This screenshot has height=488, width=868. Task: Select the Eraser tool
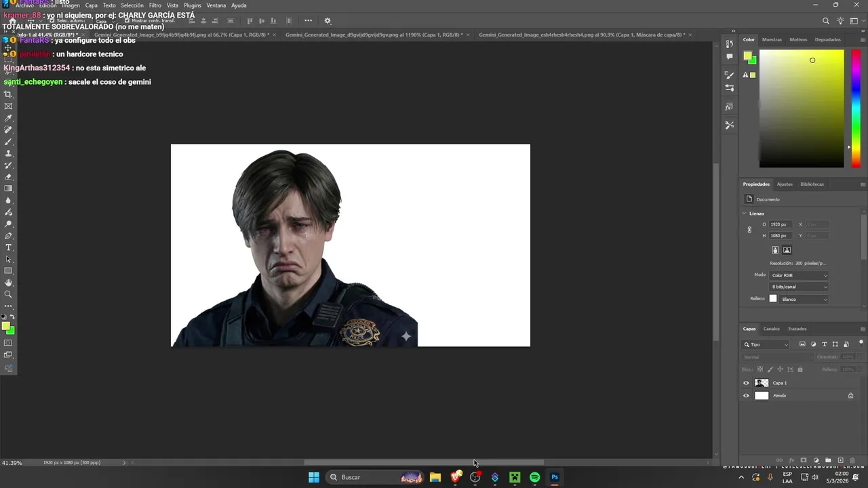click(x=8, y=177)
